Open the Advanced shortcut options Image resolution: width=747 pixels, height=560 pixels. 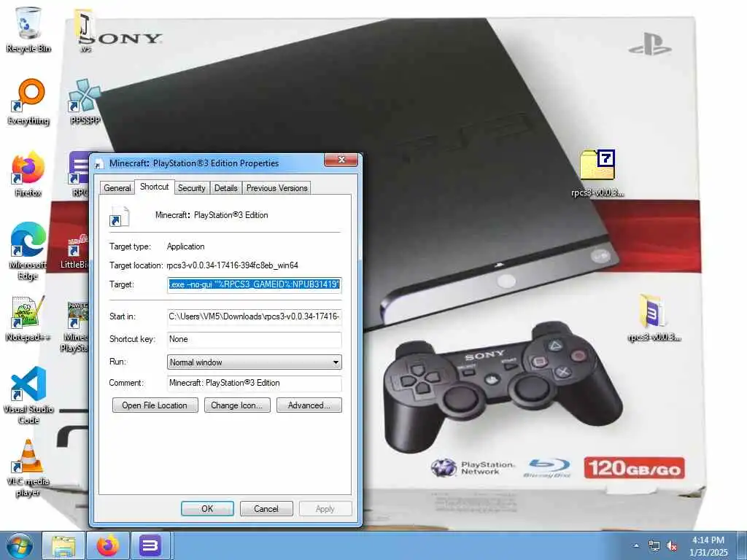[x=309, y=405]
